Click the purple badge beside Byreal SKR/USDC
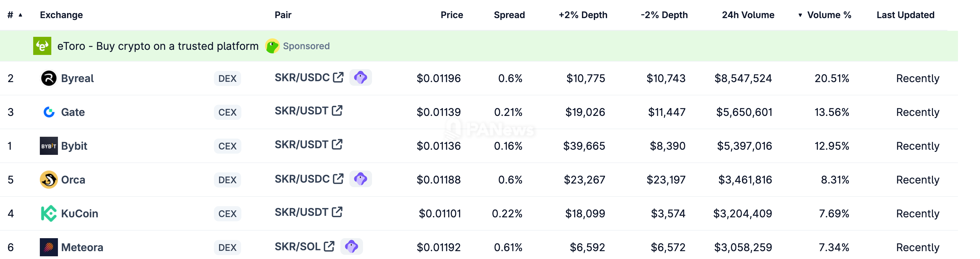980x259 pixels. pyautogui.click(x=360, y=78)
